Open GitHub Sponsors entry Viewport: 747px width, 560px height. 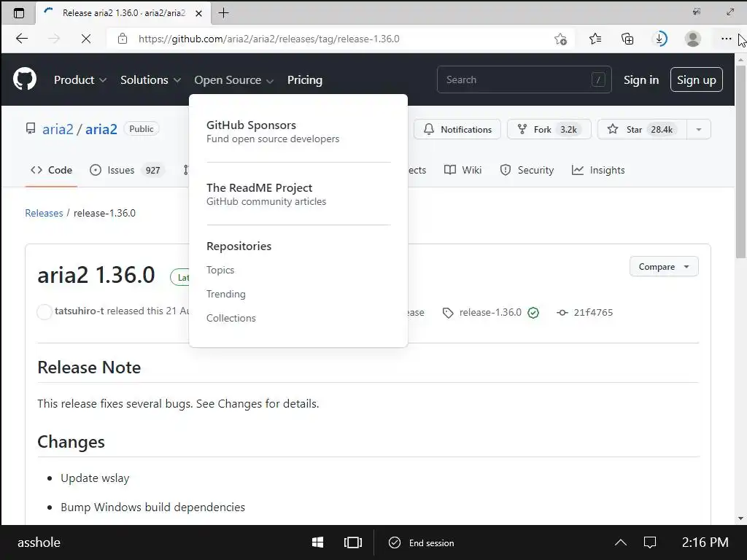coord(273,131)
